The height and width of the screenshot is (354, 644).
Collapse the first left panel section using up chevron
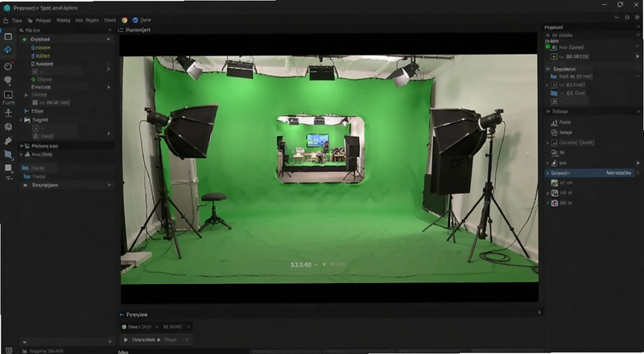click(x=109, y=39)
